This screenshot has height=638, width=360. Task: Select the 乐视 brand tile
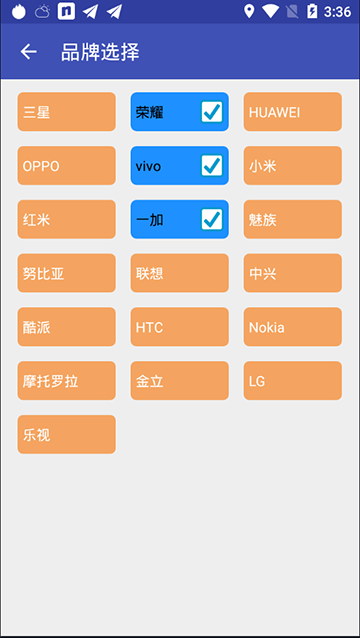click(x=66, y=435)
